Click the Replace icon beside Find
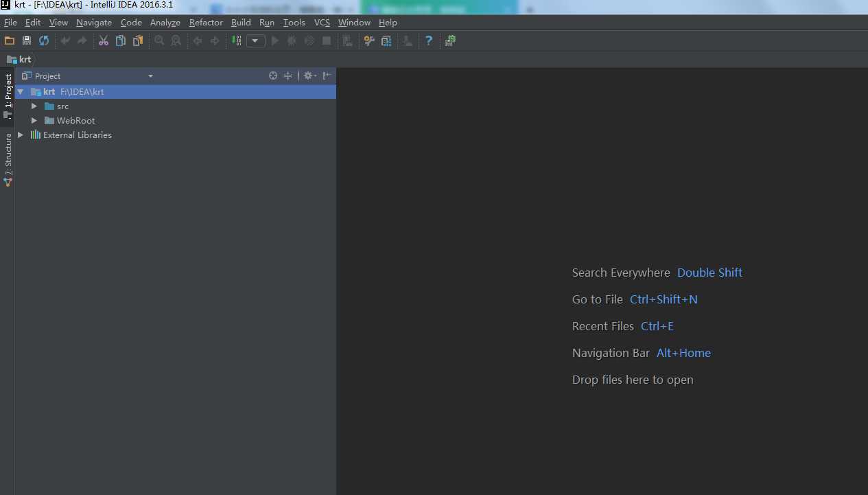This screenshot has height=495, width=868. coord(176,41)
